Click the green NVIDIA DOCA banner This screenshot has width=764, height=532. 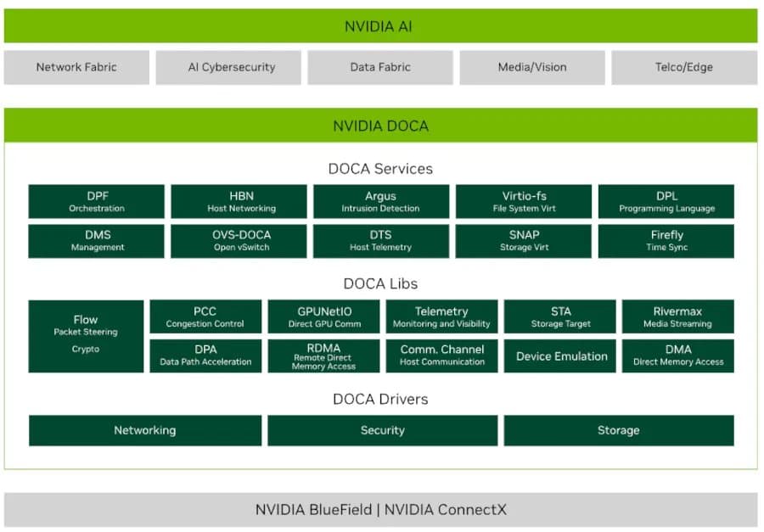[x=381, y=126]
